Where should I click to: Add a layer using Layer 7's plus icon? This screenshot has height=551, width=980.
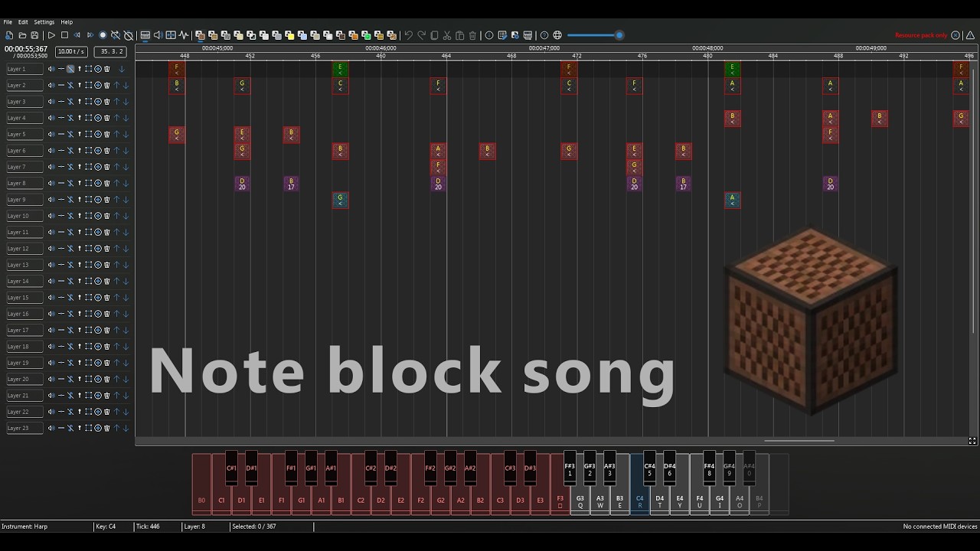coord(98,167)
